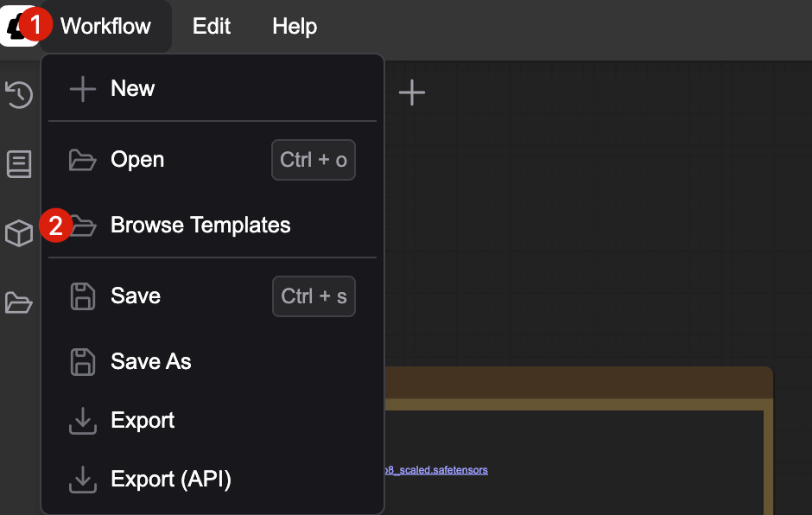The image size is (812, 515).
Task: Open the node library sidebar icon
Action: [x=19, y=164]
